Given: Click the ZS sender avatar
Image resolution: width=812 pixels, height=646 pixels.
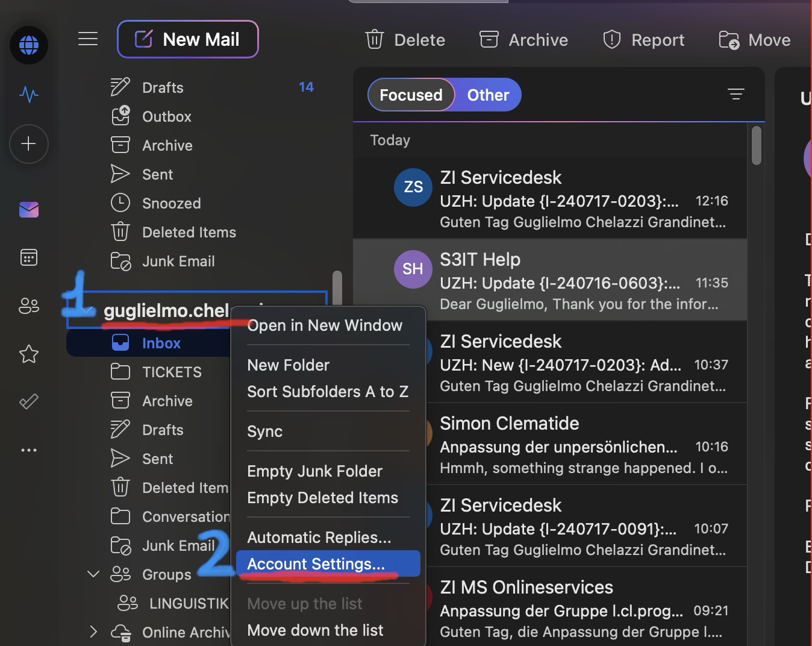Looking at the screenshot, I should pyautogui.click(x=413, y=187).
